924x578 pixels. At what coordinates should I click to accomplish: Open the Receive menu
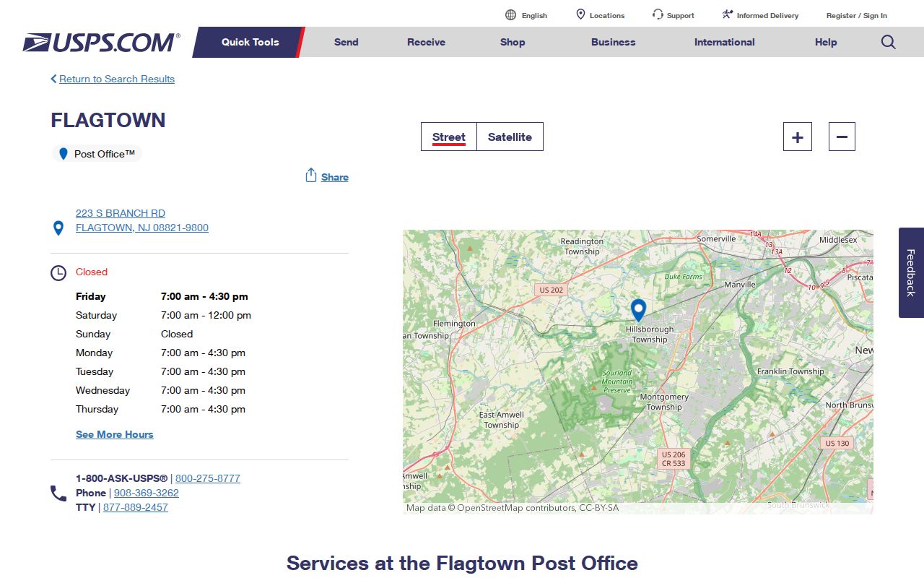(x=426, y=42)
